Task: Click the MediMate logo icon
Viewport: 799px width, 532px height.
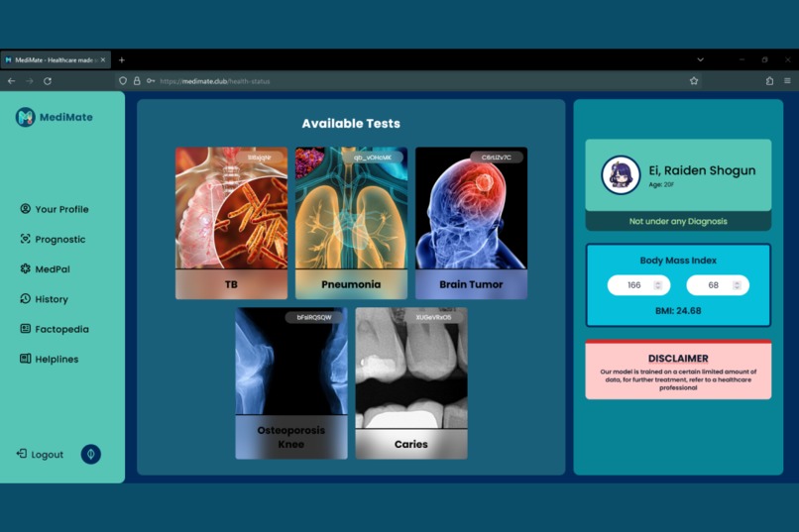Action: pyautogui.click(x=25, y=117)
